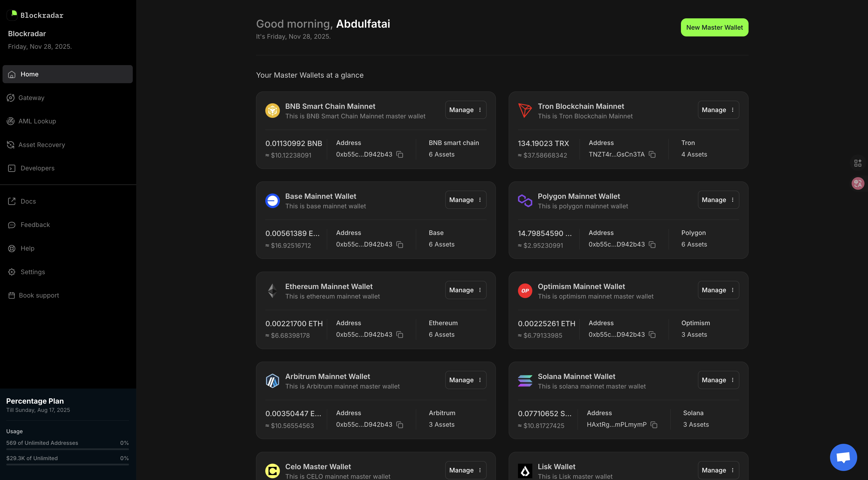Click the Base Mainnet Wallet logo icon

[x=272, y=201]
